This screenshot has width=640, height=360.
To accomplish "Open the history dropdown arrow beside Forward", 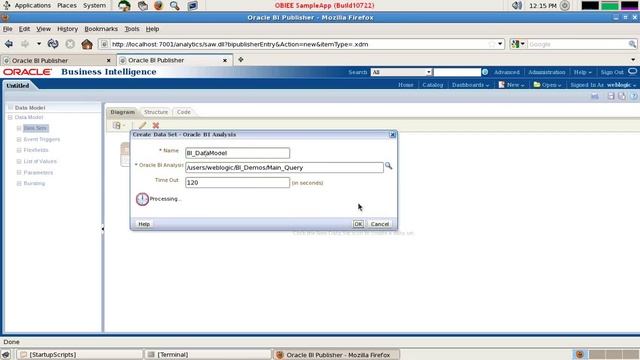I will 39,44.
